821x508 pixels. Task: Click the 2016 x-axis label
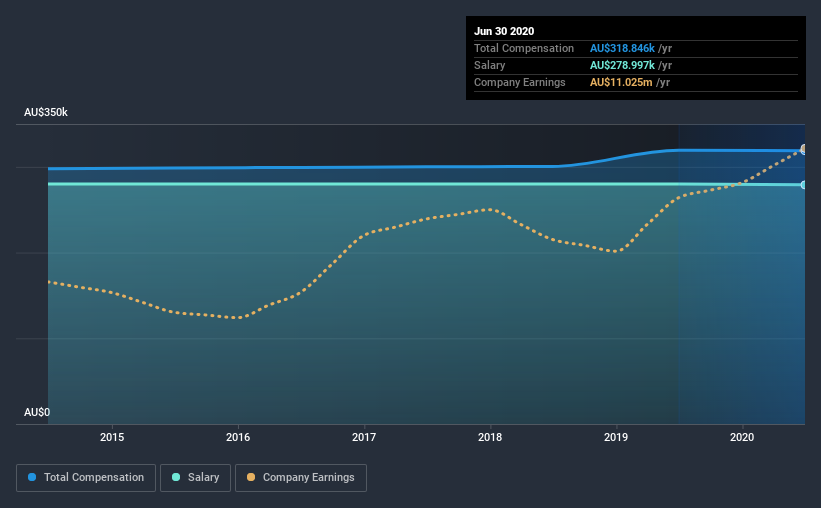click(x=238, y=437)
